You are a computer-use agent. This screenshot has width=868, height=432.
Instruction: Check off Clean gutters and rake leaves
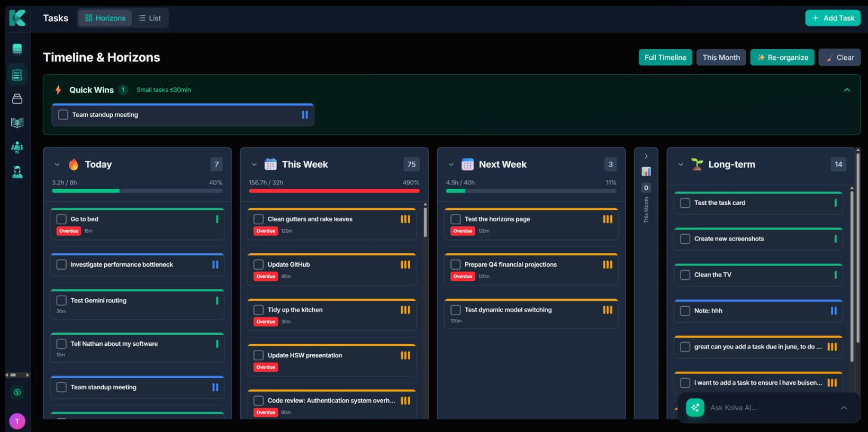click(x=258, y=219)
